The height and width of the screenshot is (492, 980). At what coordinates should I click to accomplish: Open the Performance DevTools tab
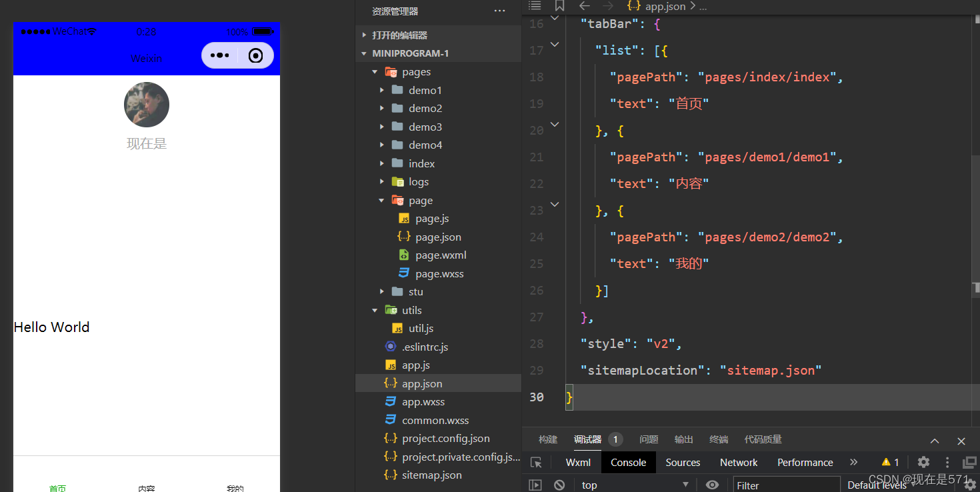click(x=805, y=462)
